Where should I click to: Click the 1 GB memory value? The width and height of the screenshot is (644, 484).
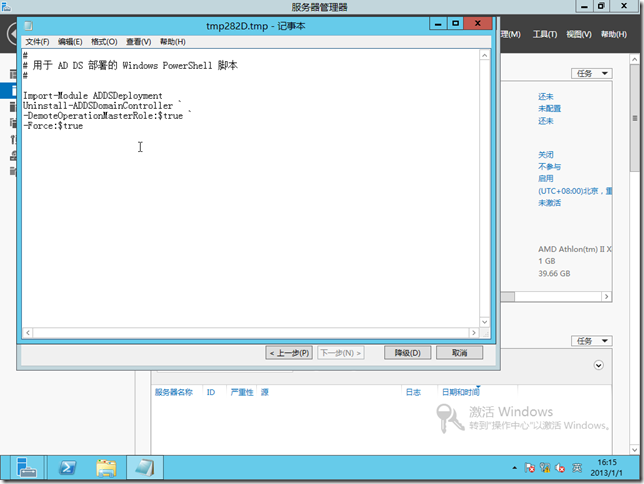(x=547, y=261)
